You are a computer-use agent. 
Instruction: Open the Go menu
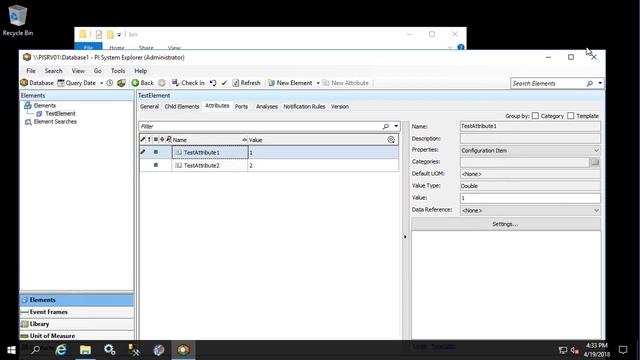(98, 71)
